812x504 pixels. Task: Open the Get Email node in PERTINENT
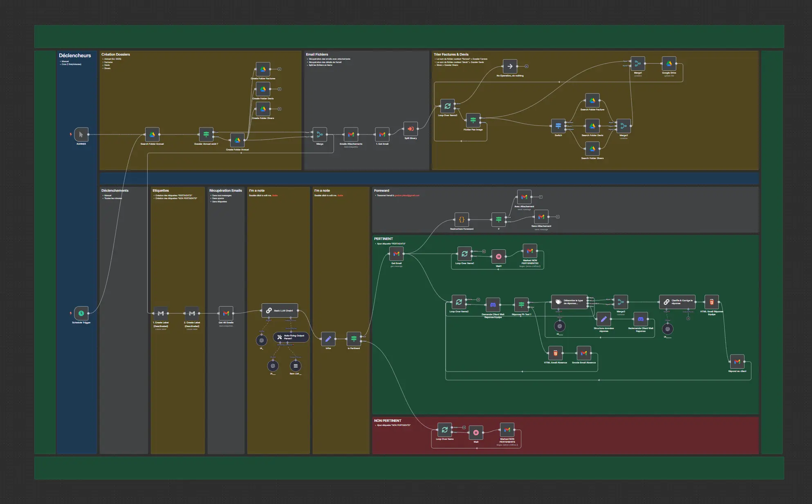coord(396,254)
